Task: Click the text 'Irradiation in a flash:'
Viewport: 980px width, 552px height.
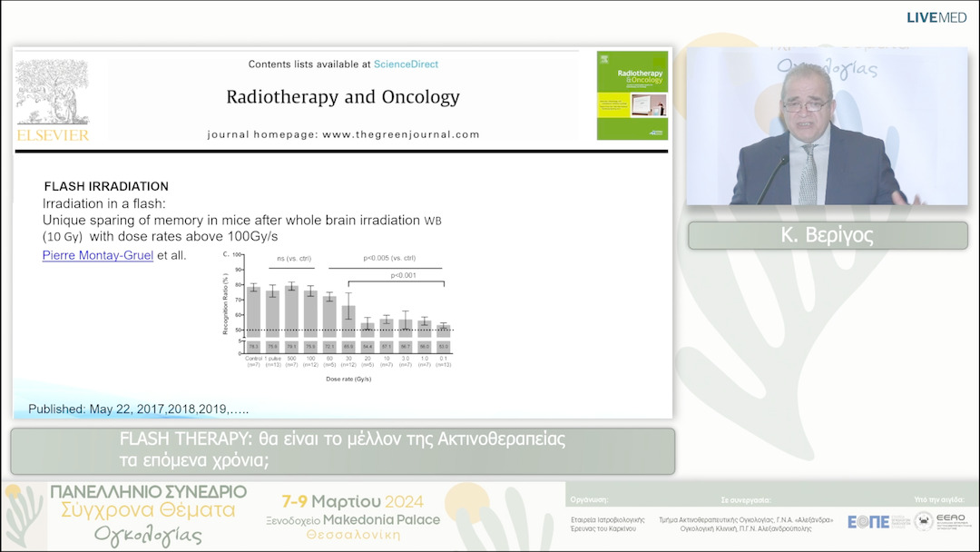Action: point(103,203)
